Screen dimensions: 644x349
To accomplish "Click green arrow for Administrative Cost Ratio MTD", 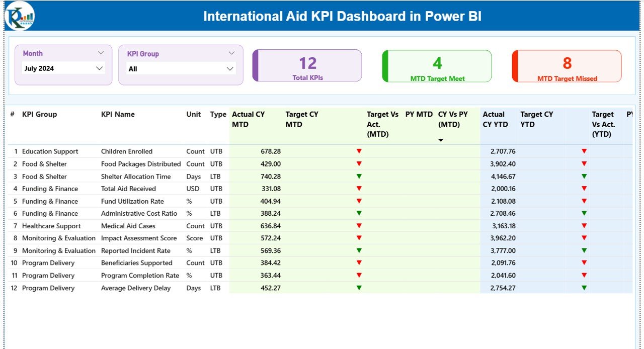I will 359,213.
